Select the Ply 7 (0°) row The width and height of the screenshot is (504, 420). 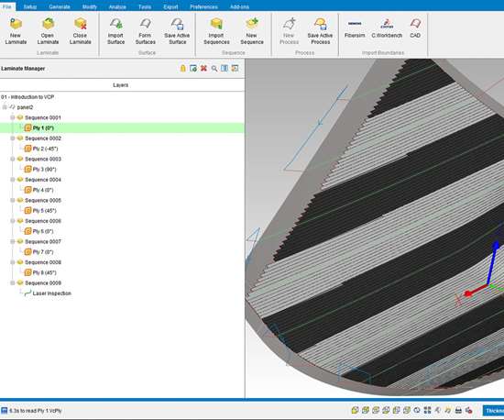click(122, 252)
